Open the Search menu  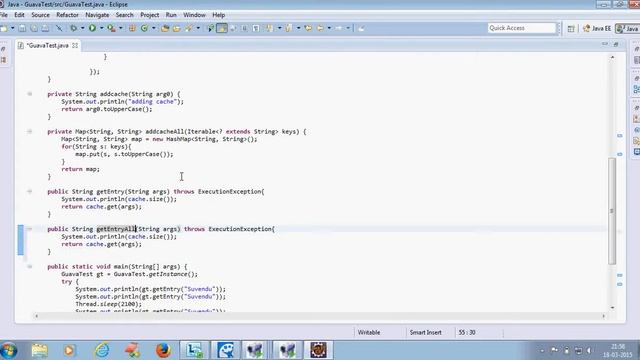(124, 15)
